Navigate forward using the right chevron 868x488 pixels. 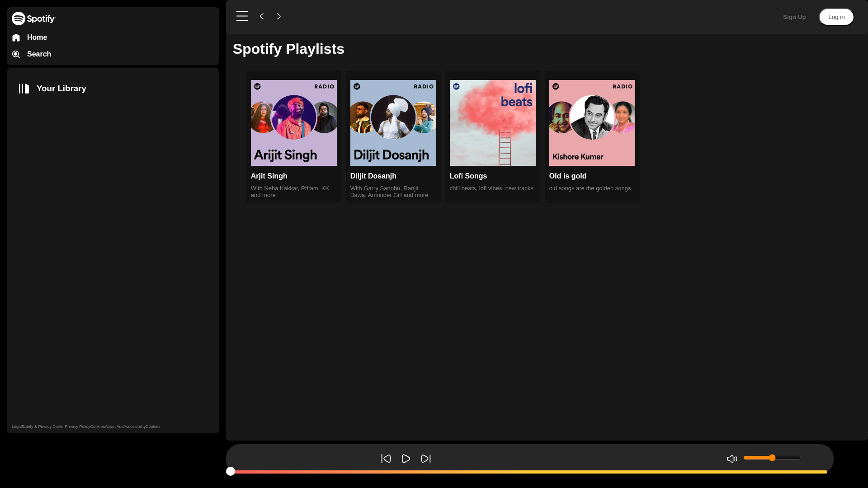click(x=279, y=16)
